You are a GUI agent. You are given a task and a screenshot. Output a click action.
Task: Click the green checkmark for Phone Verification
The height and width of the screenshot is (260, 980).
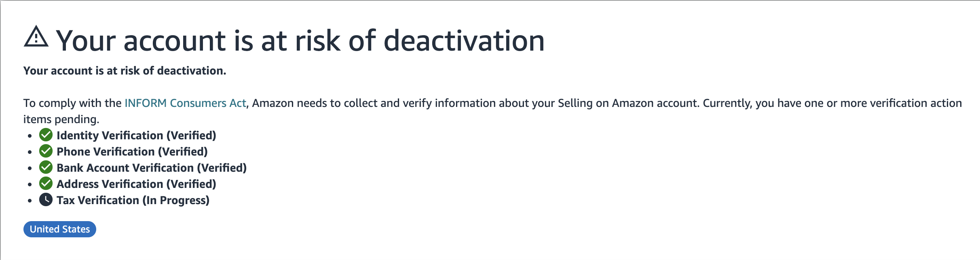46,151
